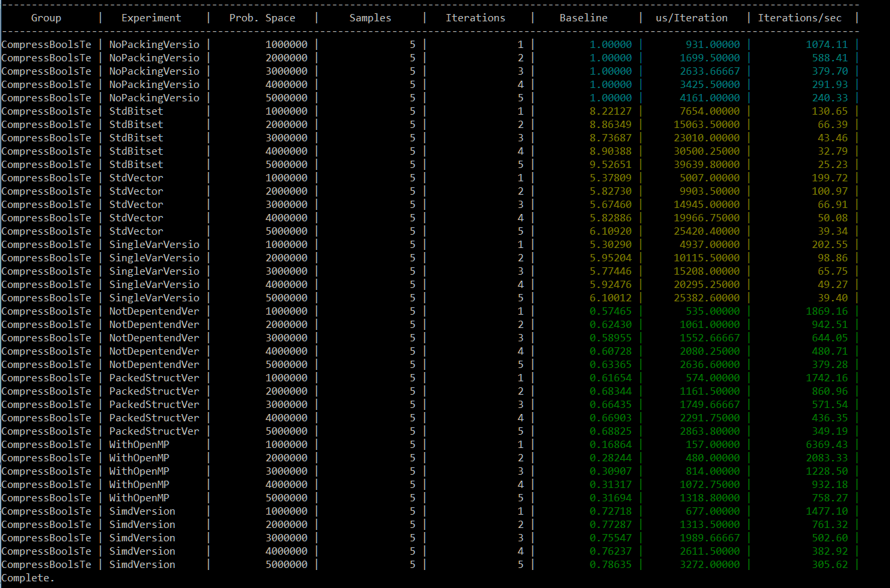The image size is (890, 588).
Task: Click the Baseline value "9.52651"
Action: pyautogui.click(x=610, y=165)
